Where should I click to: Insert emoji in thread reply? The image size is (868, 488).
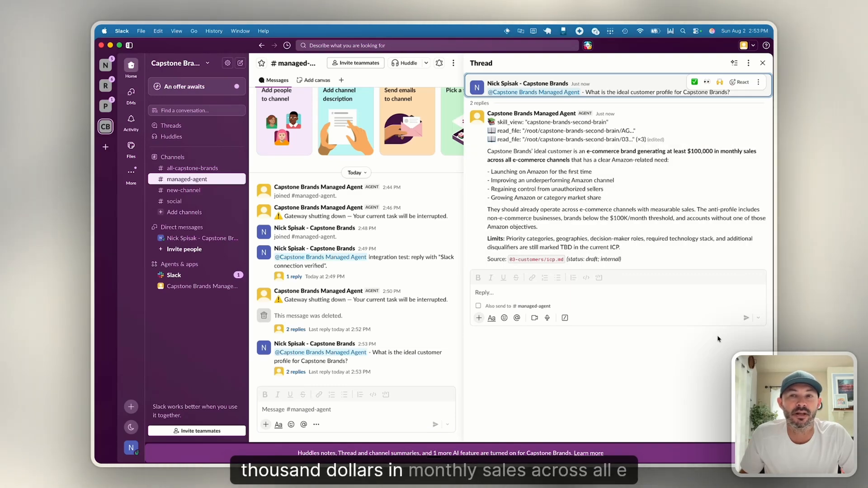pyautogui.click(x=504, y=318)
